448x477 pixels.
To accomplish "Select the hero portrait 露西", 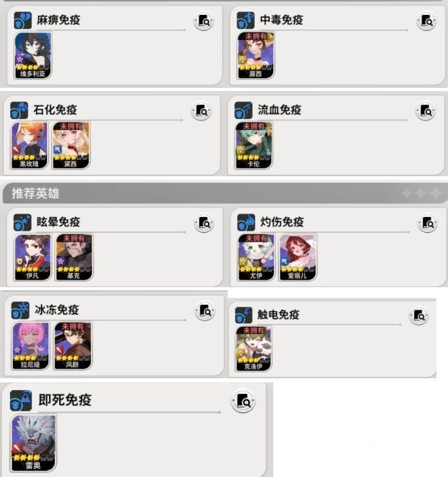I will coord(256,55).
